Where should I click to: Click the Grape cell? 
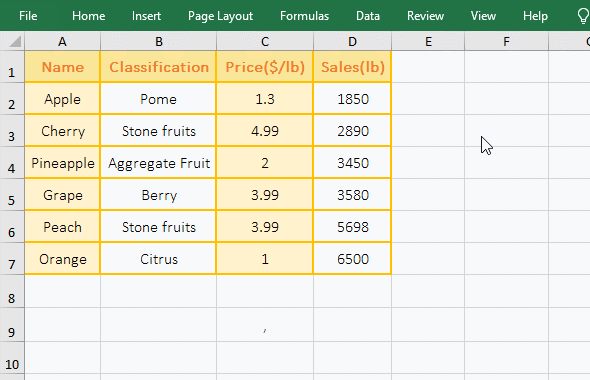point(62,195)
